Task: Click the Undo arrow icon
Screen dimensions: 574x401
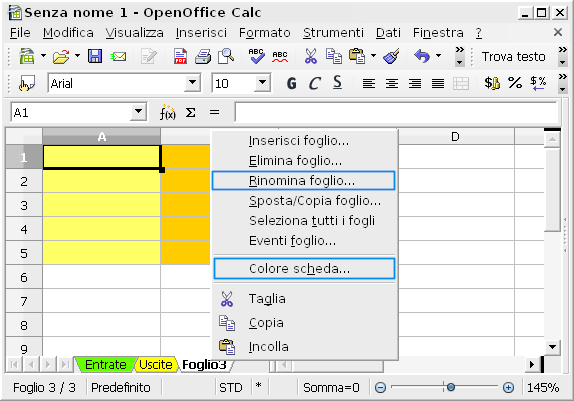Action: tap(422, 56)
